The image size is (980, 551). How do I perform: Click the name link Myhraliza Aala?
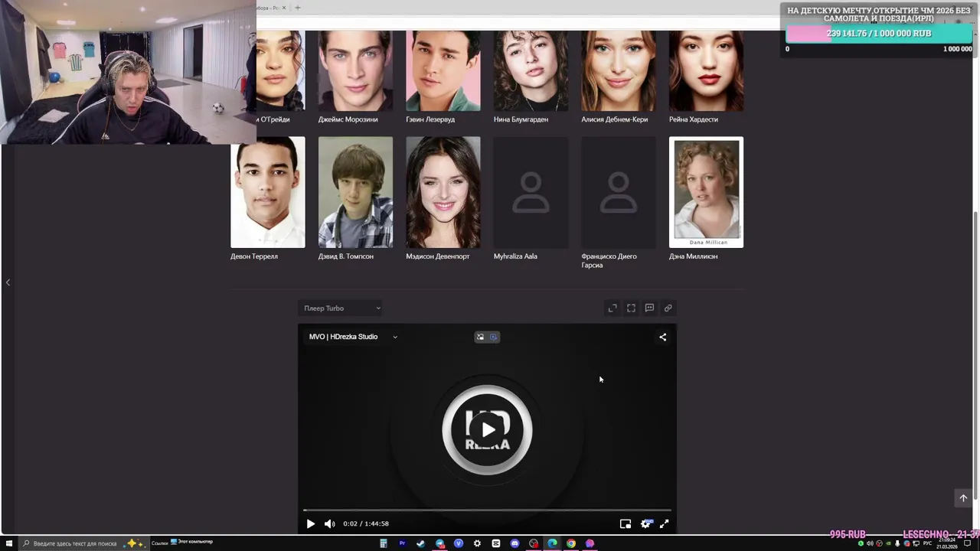(515, 256)
